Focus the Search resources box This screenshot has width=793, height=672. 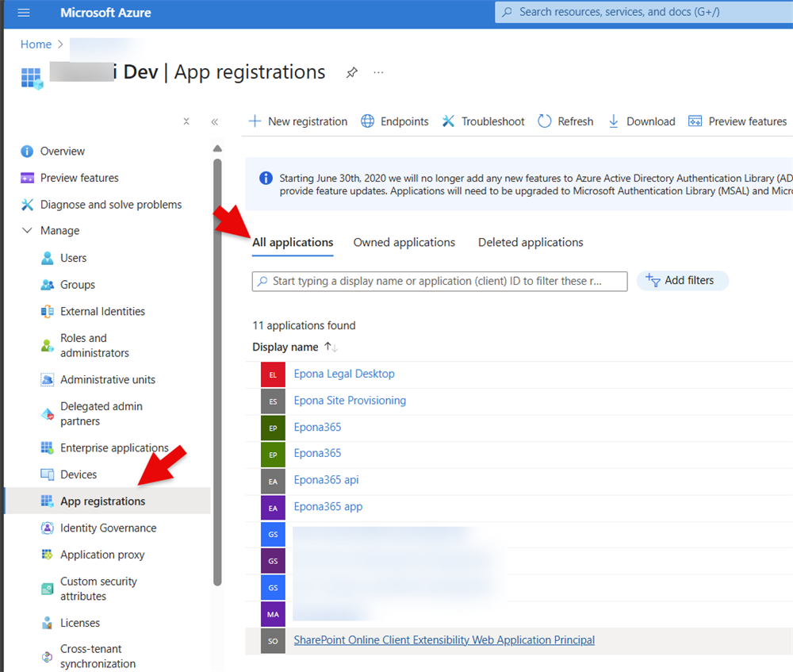tap(644, 12)
